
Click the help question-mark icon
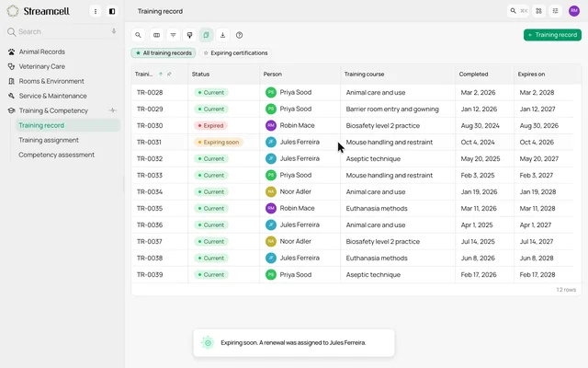pos(239,35)
